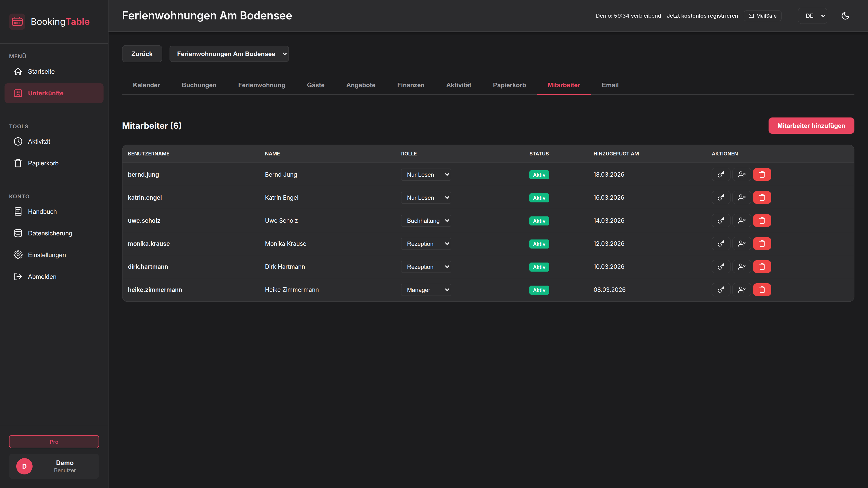Image resolution: width=868 pixels, height=488 pixels.
Task: Click the remove-user icon for uwe.scholz
Action: click(x=742, y=221)
